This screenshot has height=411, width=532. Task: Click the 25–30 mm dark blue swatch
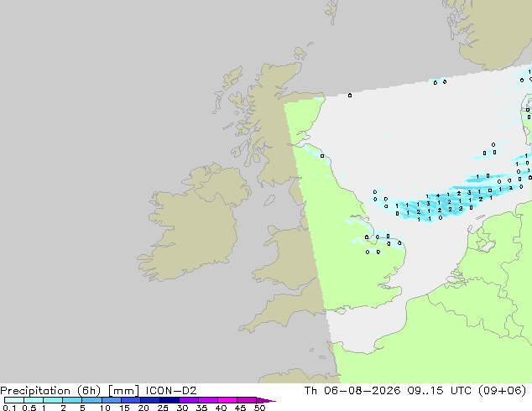[169, 400]
